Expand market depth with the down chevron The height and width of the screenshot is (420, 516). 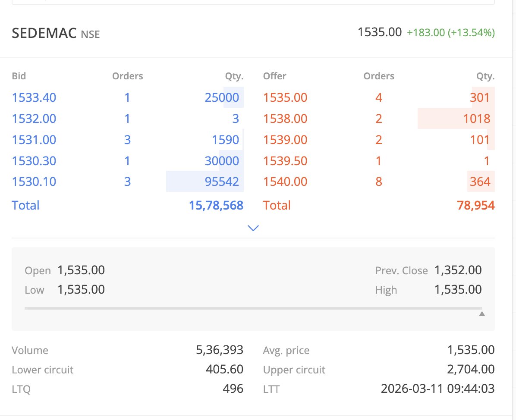pos(253,228)
